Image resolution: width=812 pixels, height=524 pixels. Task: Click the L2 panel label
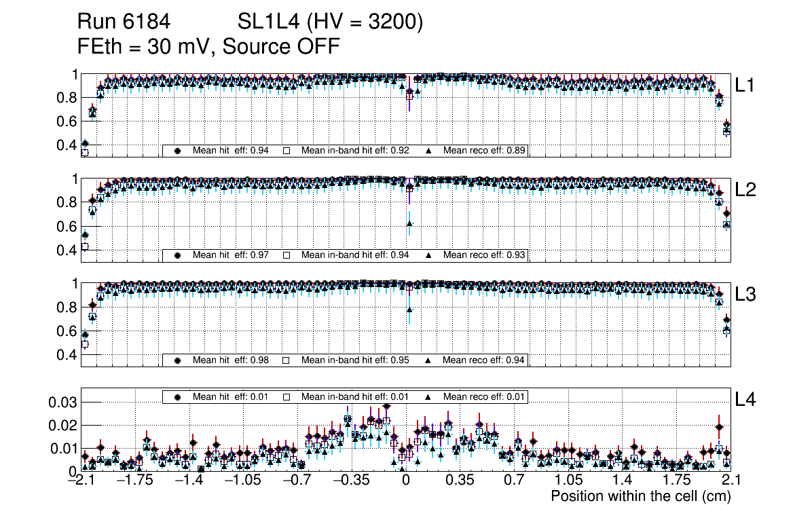pyautogui.click(x=745, y=190)
